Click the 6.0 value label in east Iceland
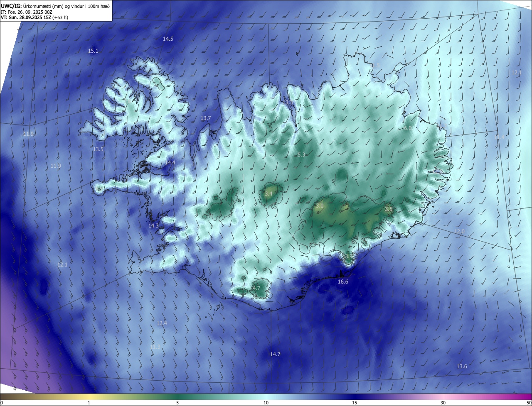 [x=408, y=128]
